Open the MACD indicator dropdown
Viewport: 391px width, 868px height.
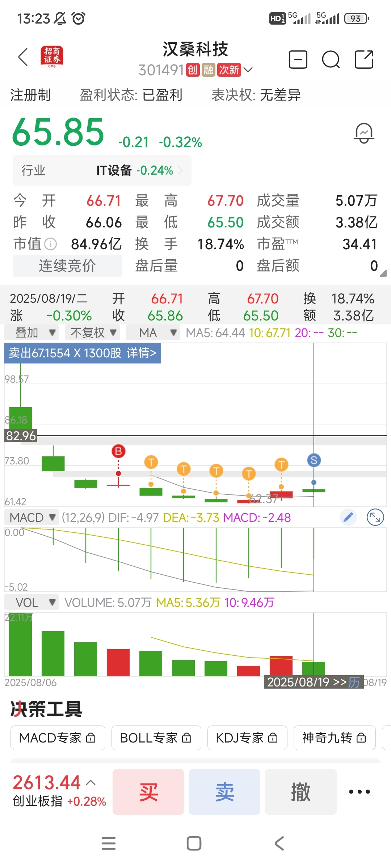[x=31, y=518]
